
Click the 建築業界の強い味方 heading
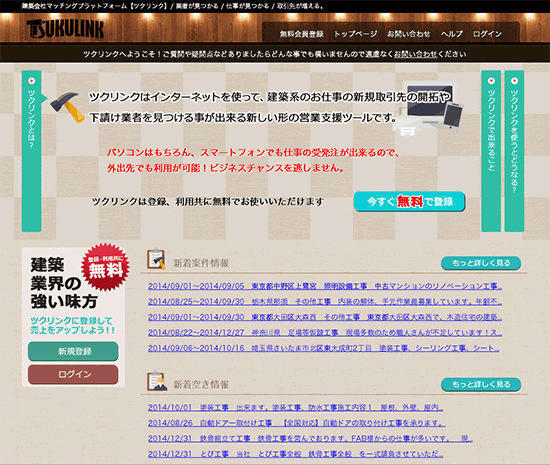tap(63, 283)
